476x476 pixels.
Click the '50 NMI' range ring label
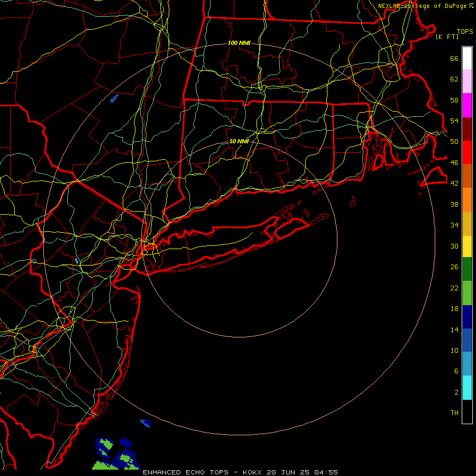tap(239, 141)
